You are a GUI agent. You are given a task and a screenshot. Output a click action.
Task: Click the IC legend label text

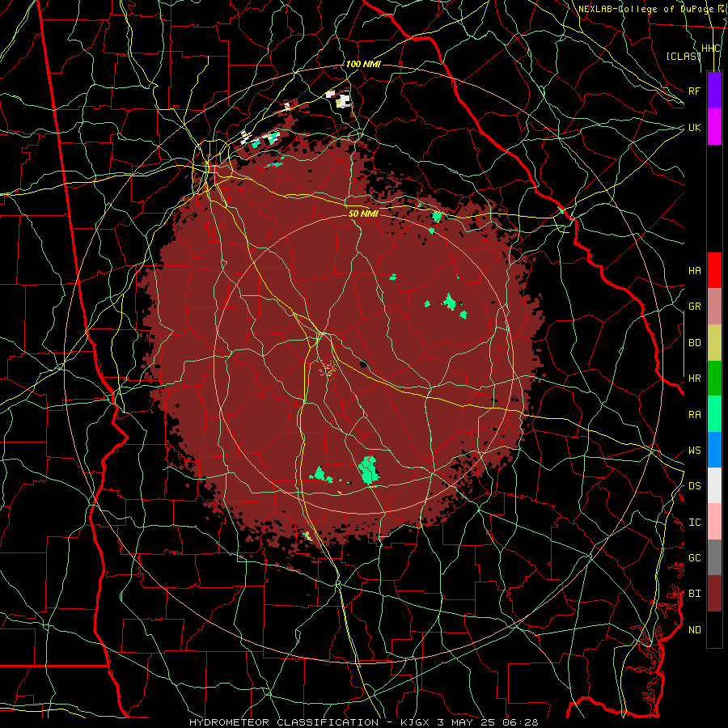click(x=694, y=523)
